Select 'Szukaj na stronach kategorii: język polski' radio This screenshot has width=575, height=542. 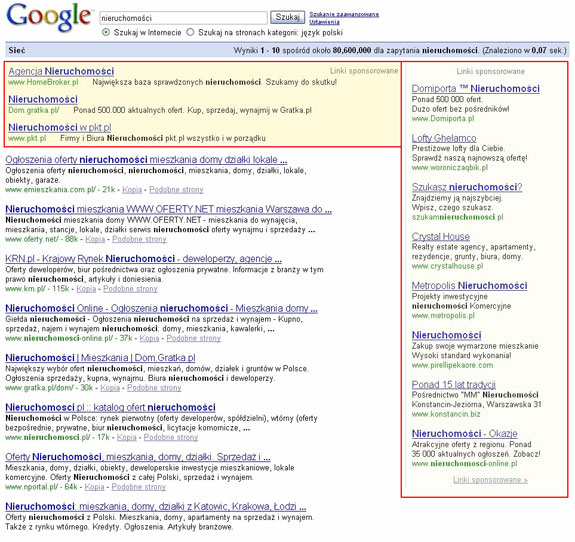click(190, 32)
